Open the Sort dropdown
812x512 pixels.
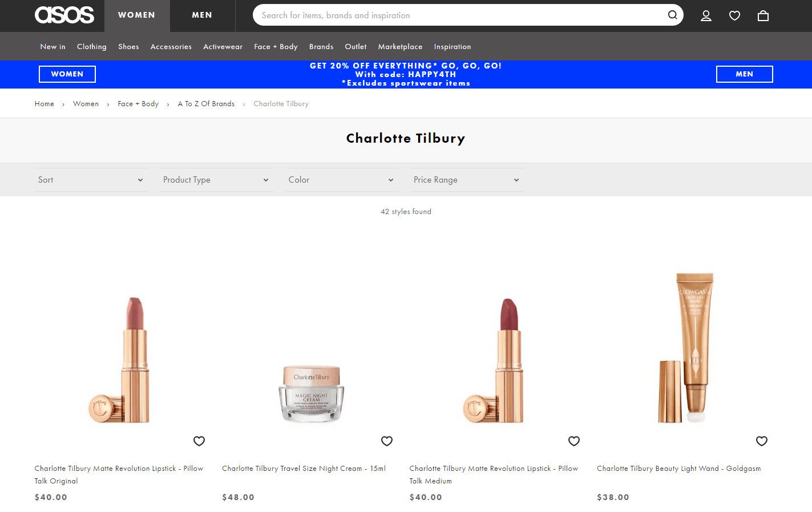(91, 180)
